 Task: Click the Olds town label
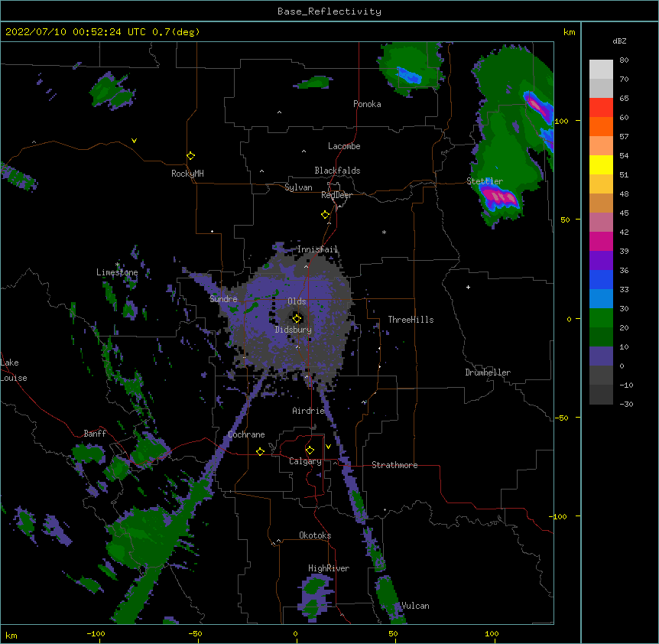(x=297, y=301)
